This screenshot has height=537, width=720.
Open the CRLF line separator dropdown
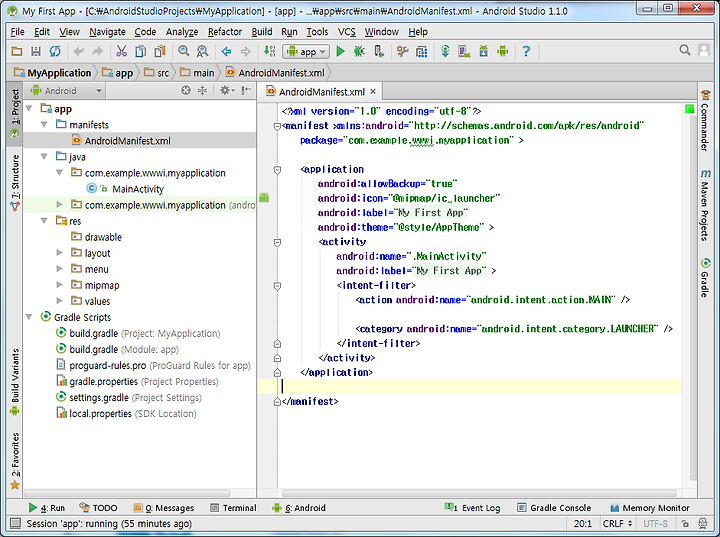click(x=617, y=524)
